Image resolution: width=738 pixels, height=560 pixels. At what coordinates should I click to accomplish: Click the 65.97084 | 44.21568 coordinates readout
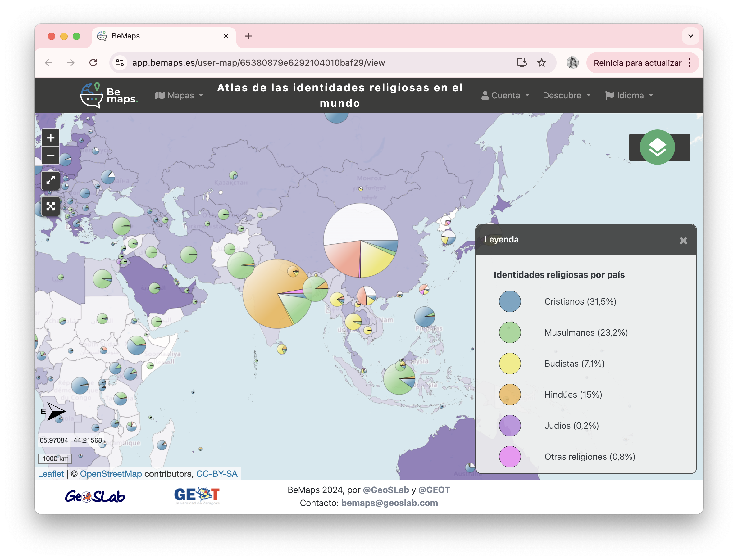[71, 440]
